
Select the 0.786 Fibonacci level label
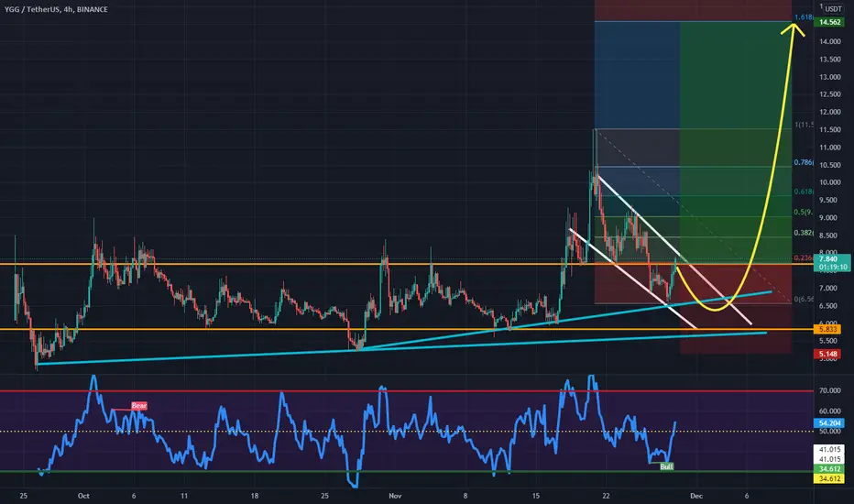[804, 162]
